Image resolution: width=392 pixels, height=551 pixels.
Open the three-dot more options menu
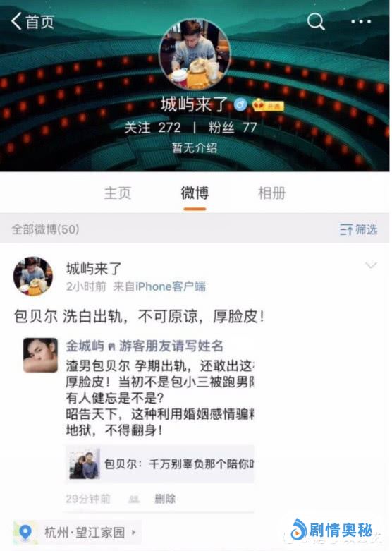click(361, 22)
